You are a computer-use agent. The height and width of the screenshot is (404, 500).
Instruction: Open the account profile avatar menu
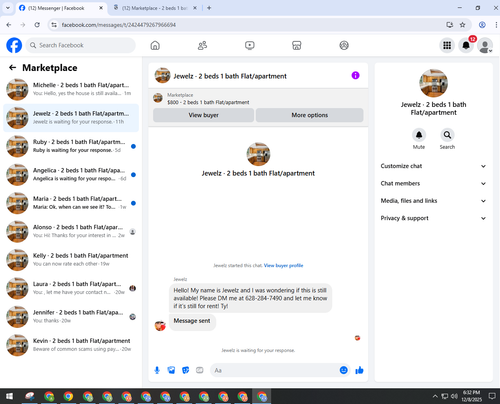tap(485, 45)
